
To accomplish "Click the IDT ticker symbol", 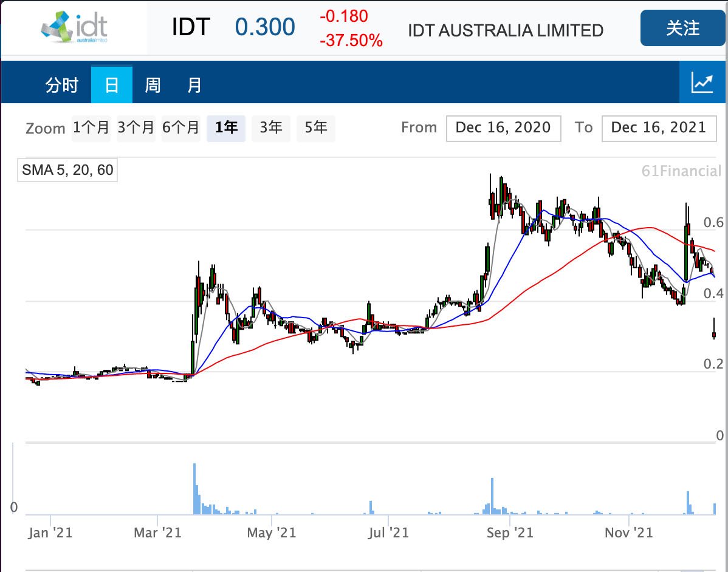I will 191,27.
